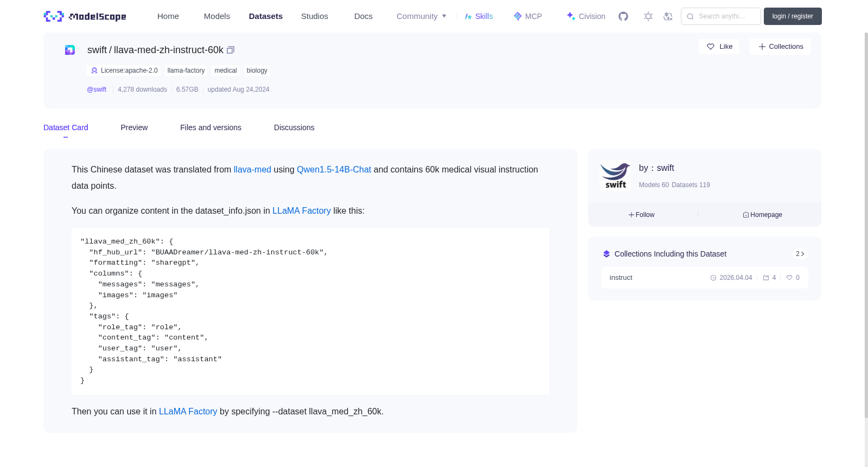This screenshot has width=868, height=467.
Task: Click the dataset avatar icon beside the title
Action: 70,50
